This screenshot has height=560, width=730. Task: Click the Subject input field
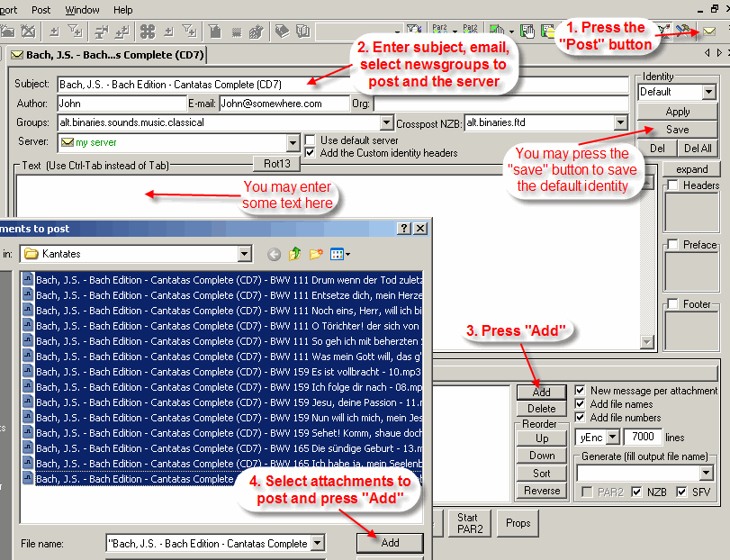tap(342, 85)
